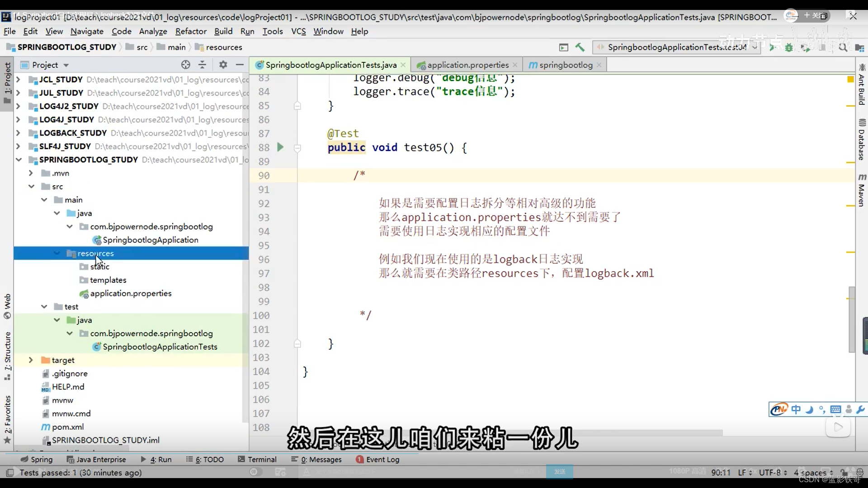Open the Database tool window
The image size is (868, 488).
tap(862, 140)
